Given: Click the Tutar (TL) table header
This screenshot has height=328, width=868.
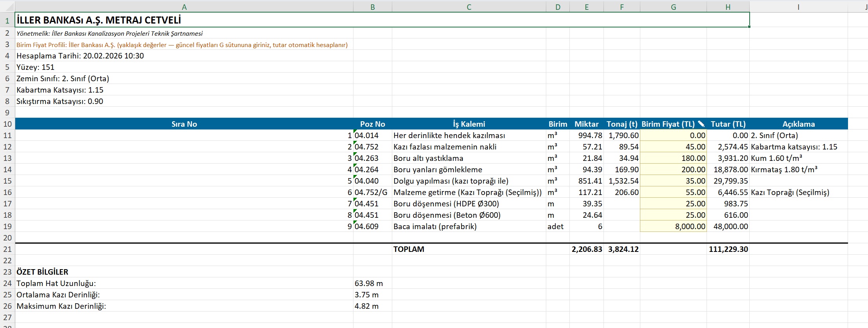Looking at the screenshot, I should click(x=728, y=124).
